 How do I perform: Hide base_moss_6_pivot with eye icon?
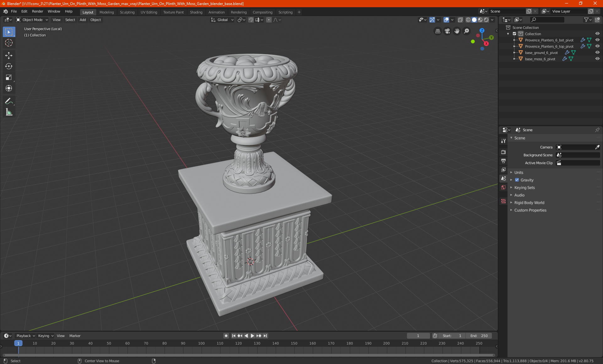597,59
